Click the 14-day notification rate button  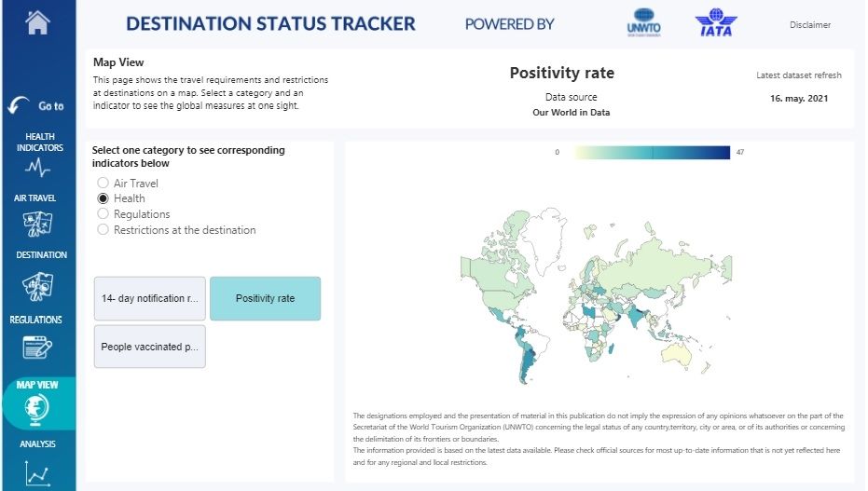(x=150, y=299)
